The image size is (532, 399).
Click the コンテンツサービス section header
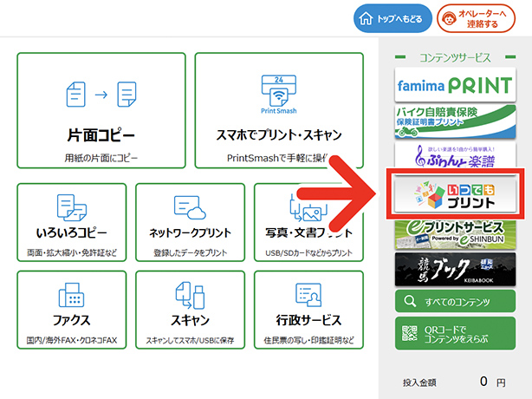click(x=455, y=58)
